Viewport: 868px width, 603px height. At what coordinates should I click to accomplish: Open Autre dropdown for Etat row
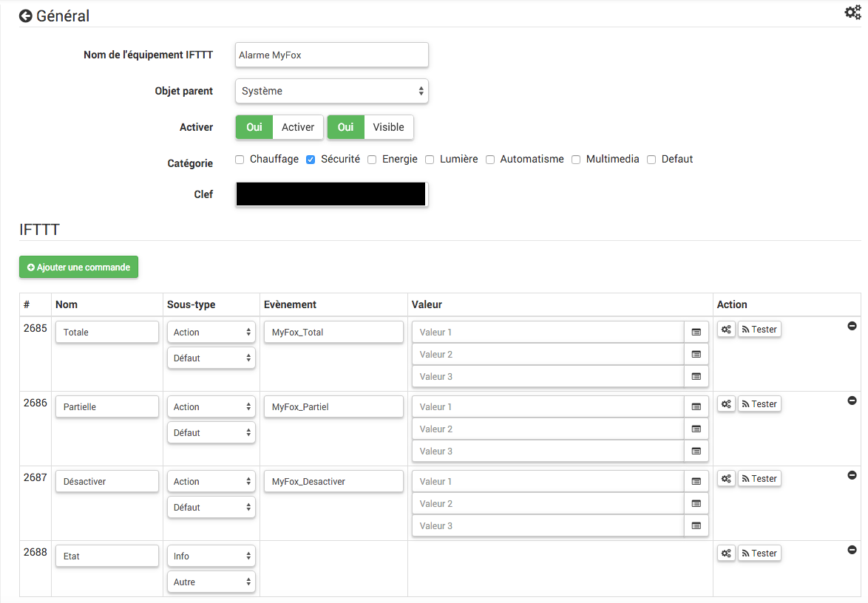[x=211, y=582]
